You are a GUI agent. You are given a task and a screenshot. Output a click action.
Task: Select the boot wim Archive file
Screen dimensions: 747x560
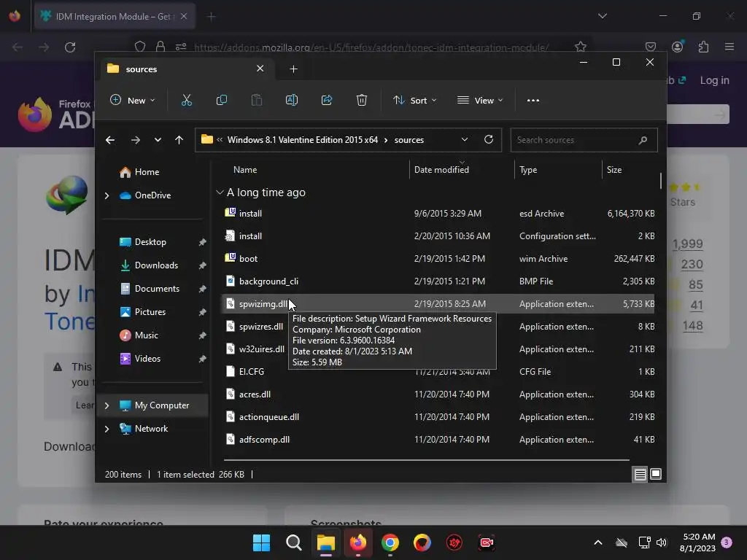tap(438, 259)
